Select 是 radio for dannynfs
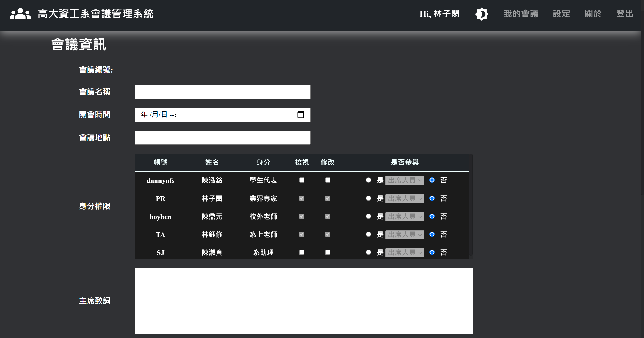 (368, 180)
